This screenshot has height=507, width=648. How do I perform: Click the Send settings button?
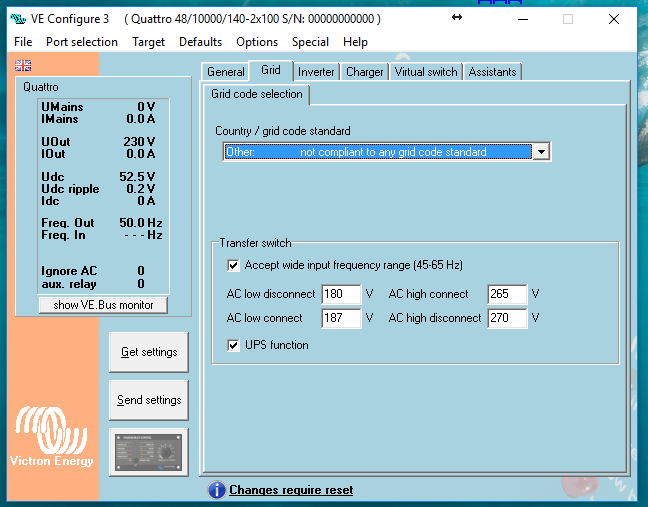149,400
